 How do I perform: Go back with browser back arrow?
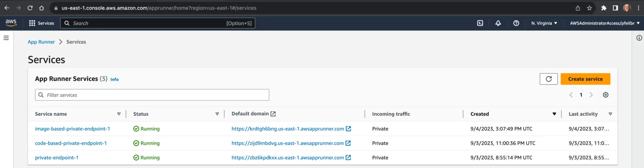(7, 8)
